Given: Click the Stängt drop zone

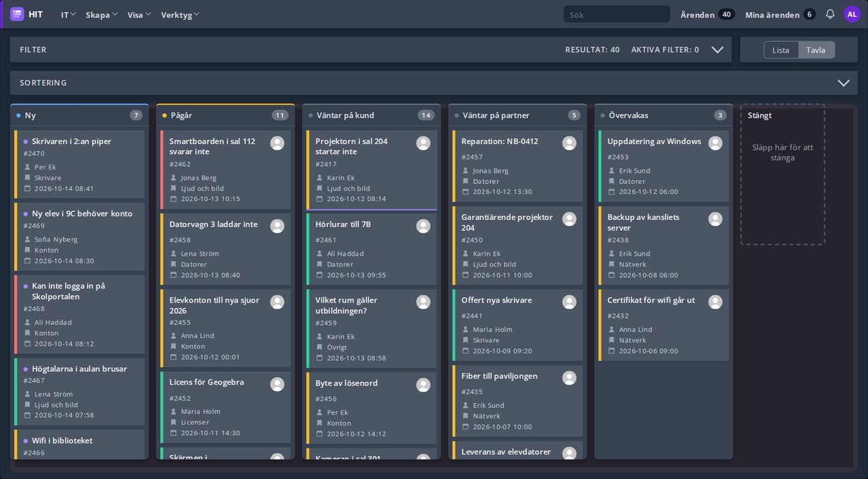Looking at the screenshot, I should [783, 174].
